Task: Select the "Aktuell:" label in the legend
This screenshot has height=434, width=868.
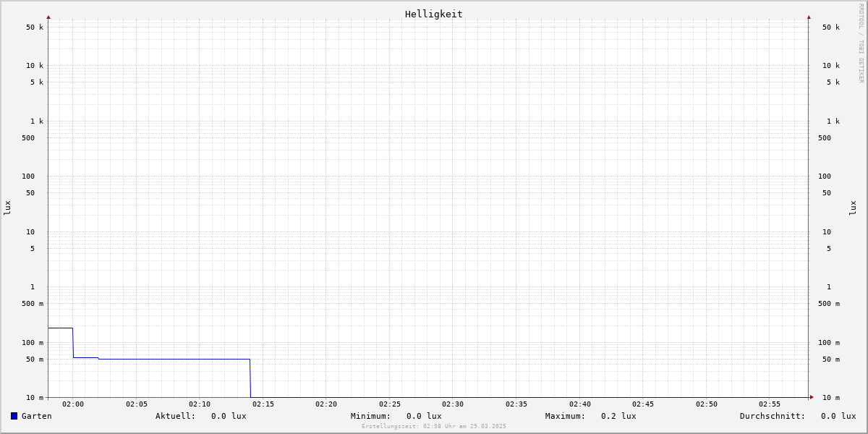Action: 176,416
